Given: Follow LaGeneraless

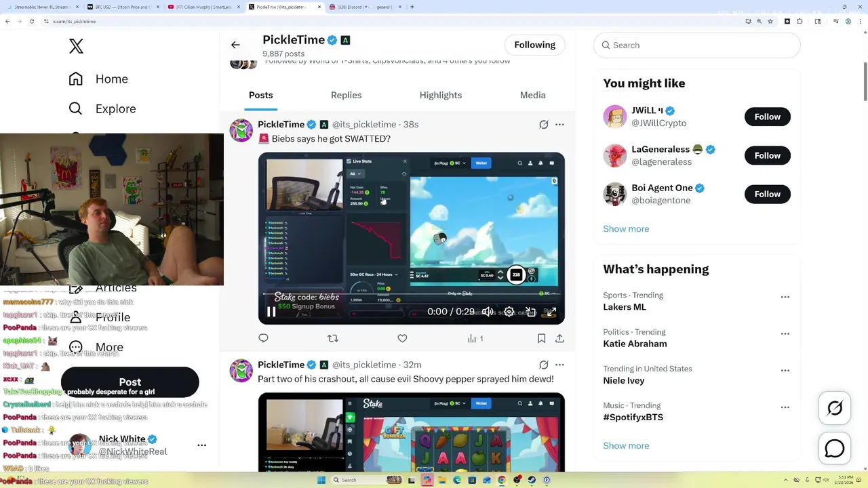Looking at the screenshot, I should (768, 155).
